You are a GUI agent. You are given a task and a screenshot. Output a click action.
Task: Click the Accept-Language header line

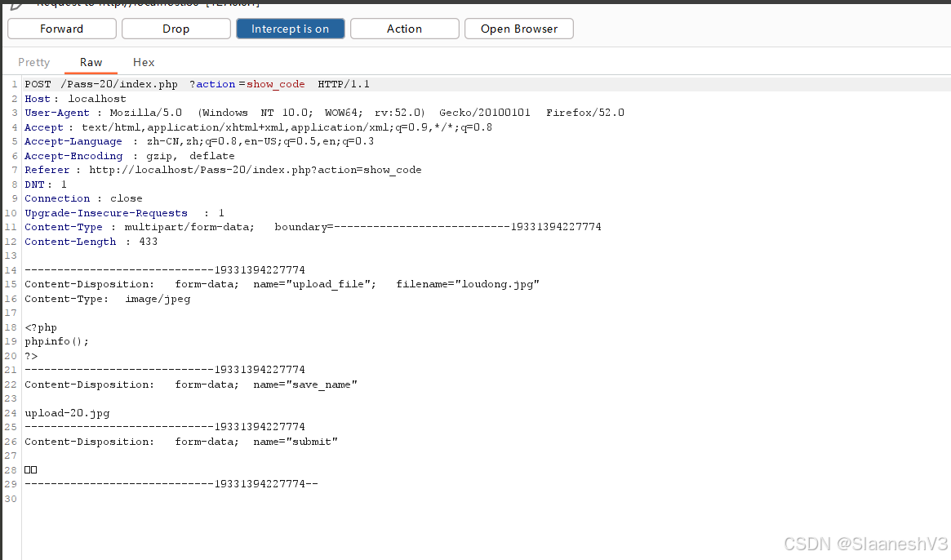coord(199,141)
